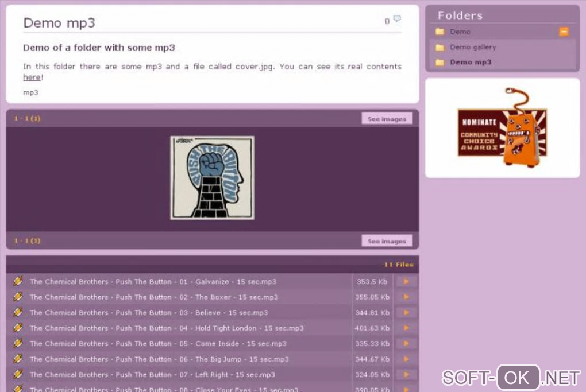Viewport: 586px width, 392px height.
Task: Click the '11 Files' count label
Action: coord(399,265)
